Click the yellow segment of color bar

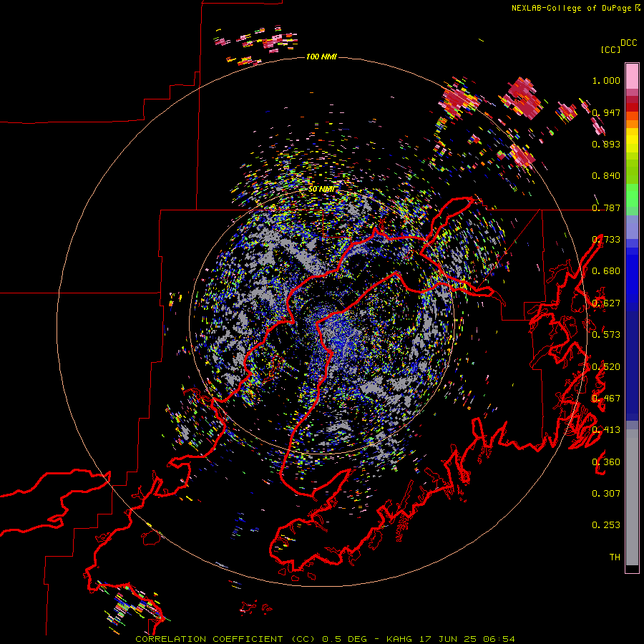tap(632, 141)
